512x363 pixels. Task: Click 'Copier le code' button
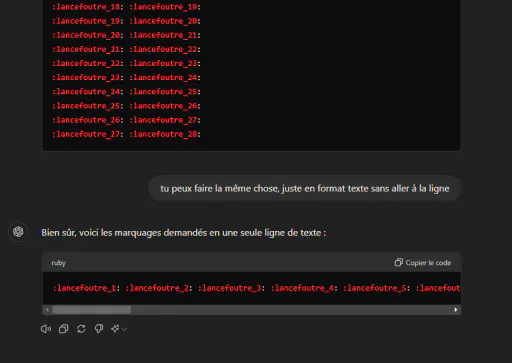tap(423, 263)
